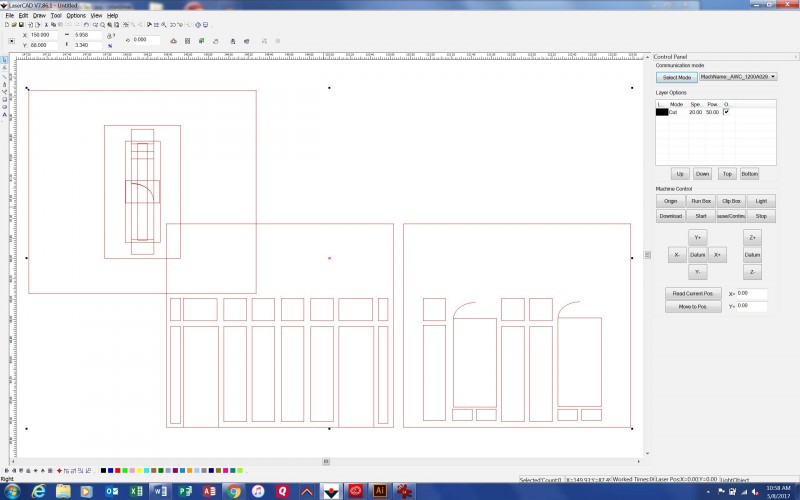The width and height of the screenshot is (800, 500).
Task: Open the Draw menu
Action: [x=39, y=16]
